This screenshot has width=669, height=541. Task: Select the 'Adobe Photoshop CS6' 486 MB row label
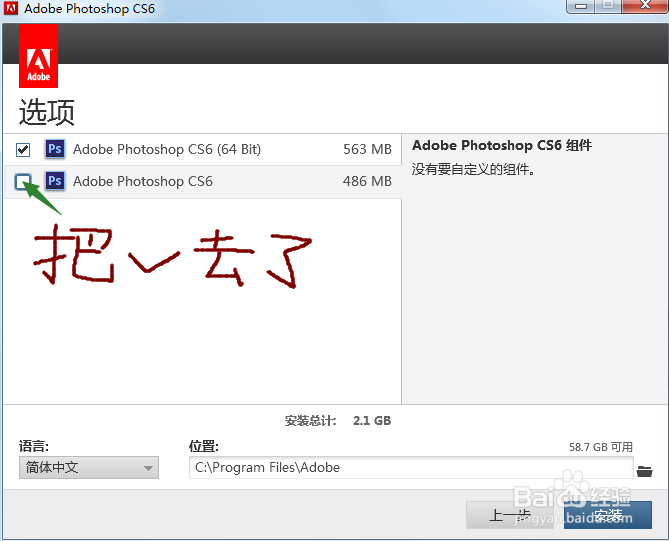[x=143, y=181]
